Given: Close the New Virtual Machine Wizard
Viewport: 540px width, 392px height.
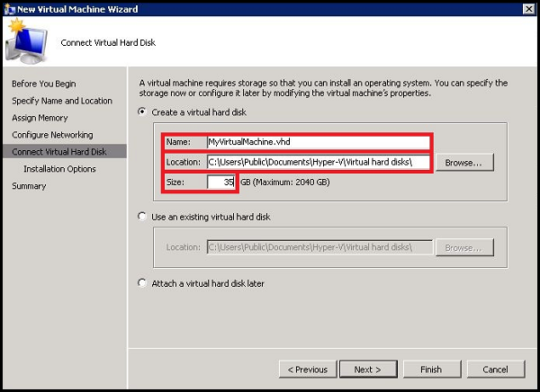Looking at the screenshot, I should (x=528, y=9).
